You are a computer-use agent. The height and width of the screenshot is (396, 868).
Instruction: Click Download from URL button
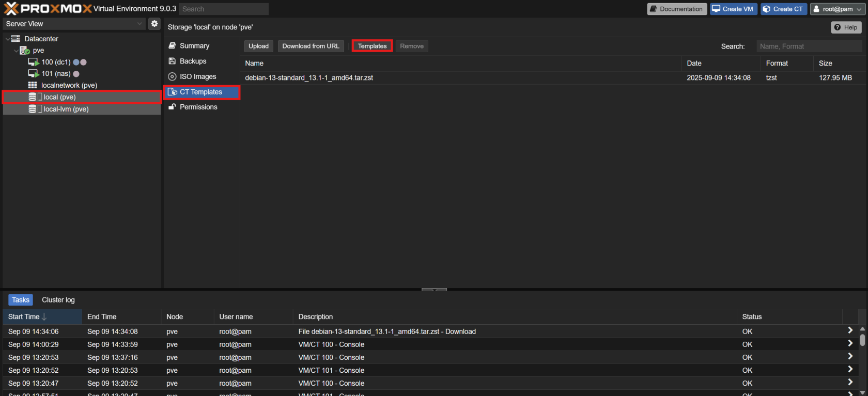311,46
